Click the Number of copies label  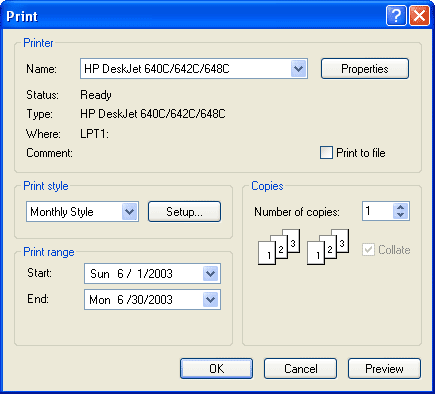tap(297, 212)
